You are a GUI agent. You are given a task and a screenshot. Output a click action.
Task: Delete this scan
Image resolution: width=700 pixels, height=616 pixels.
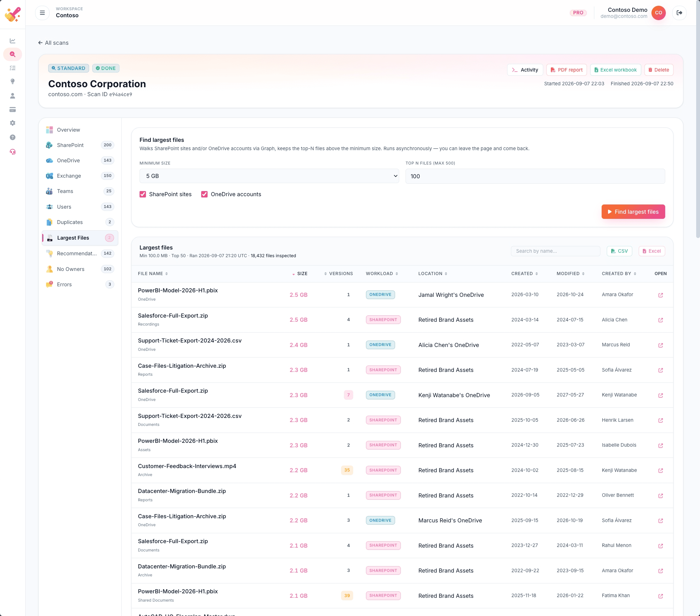pyautogui.click(x=658, y=70)
